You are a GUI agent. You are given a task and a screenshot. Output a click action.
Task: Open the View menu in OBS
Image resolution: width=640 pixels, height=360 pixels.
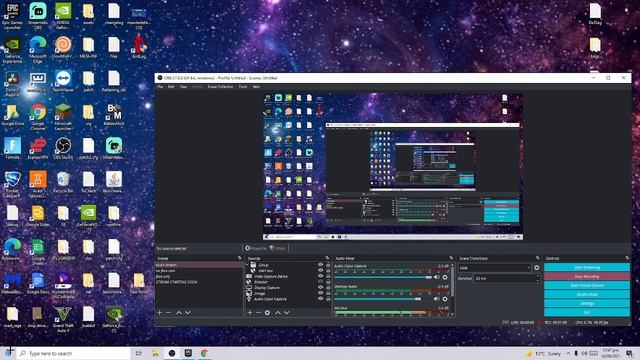coord(184,87)
